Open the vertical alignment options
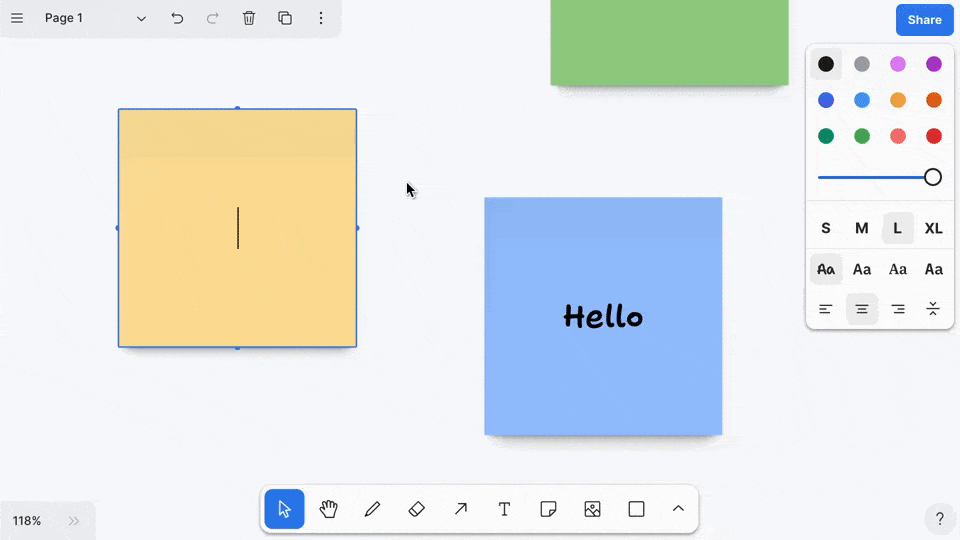Image resolution: width=960 pixels, height=540 pixels. (x=934, y=309)
